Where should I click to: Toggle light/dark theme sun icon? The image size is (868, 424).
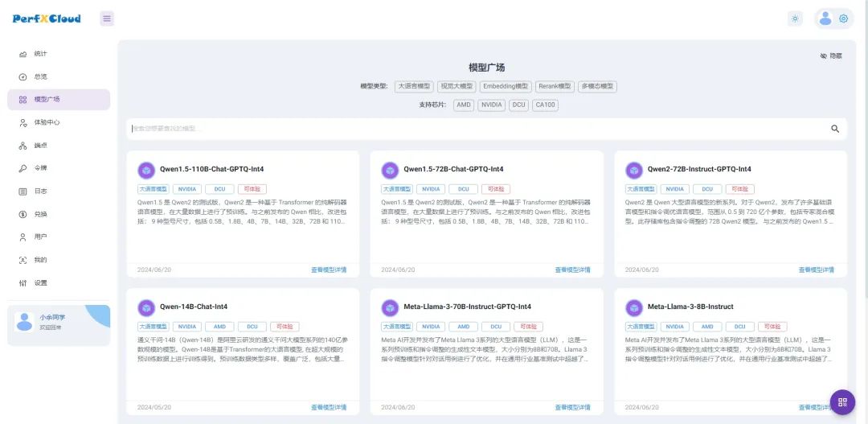click(795, 19)
